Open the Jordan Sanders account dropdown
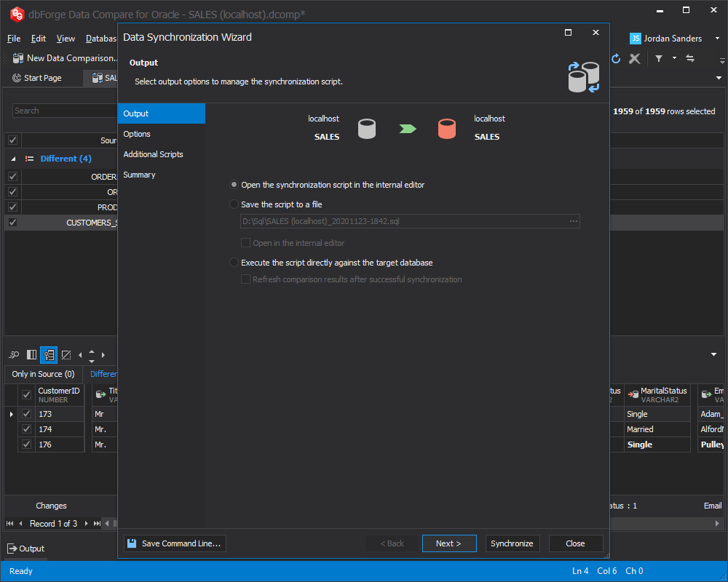This screenshot has height=582, width=728. (x=717, y=39)
